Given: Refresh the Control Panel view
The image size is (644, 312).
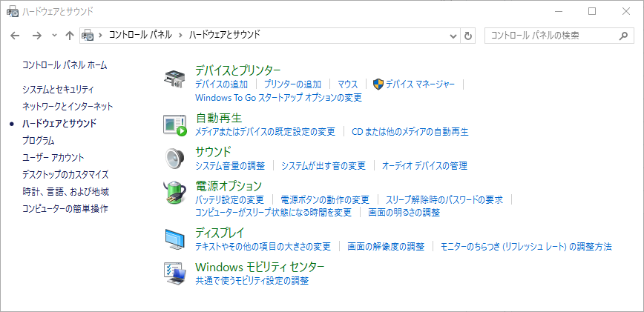Looking at the screenshot, I should [467, 36].
